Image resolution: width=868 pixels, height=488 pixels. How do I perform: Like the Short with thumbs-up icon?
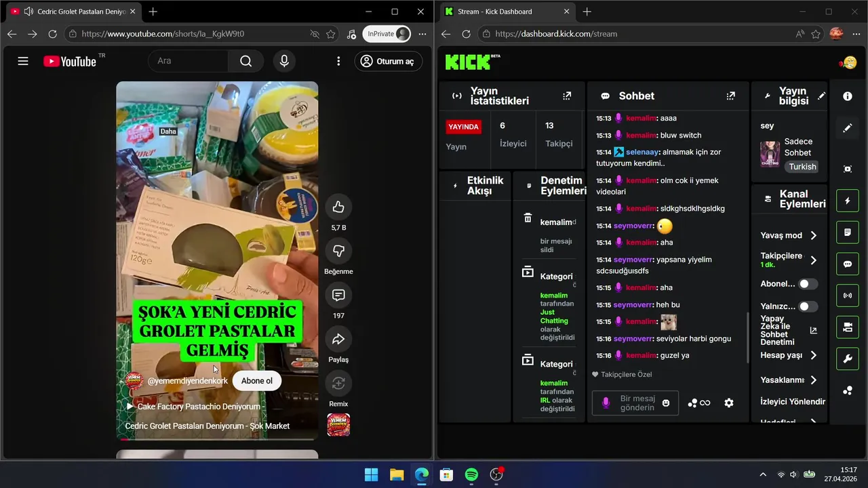pos(338,207)
